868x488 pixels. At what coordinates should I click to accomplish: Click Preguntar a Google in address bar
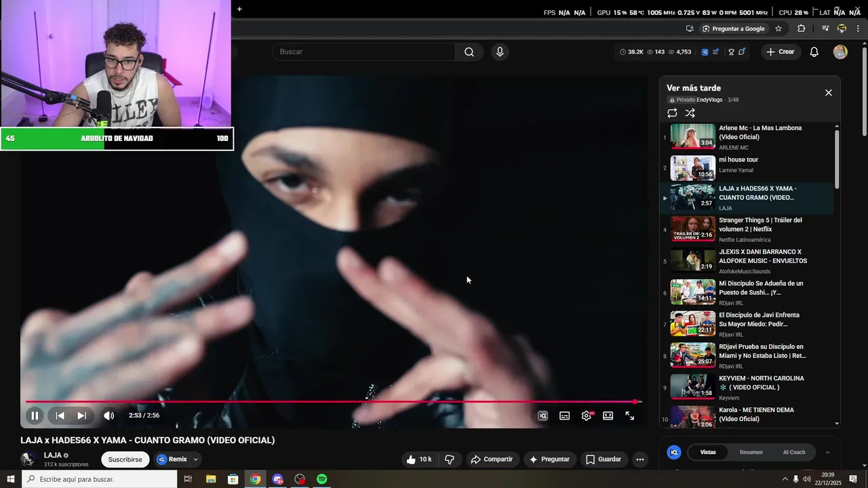(x=733, y=28)
